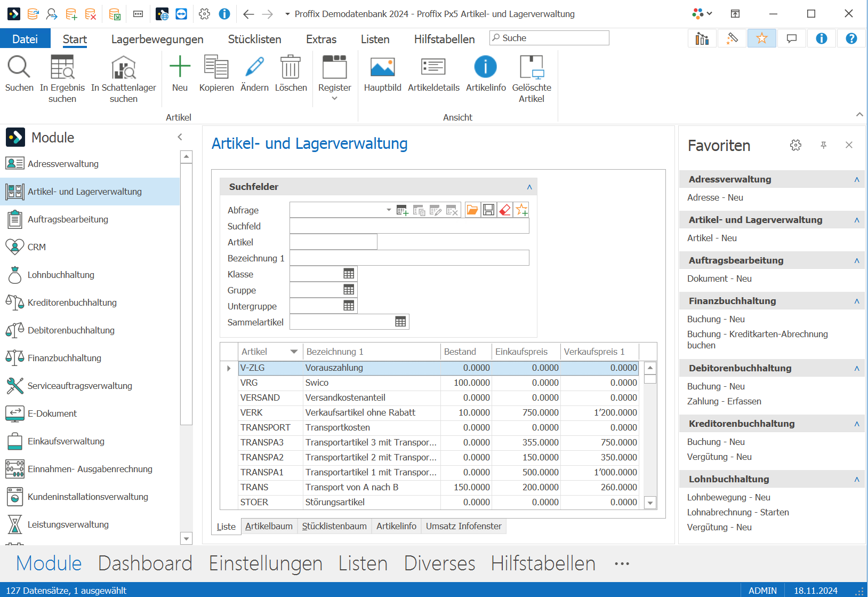Clear search fields with eraser icon

tap(505, 210)
